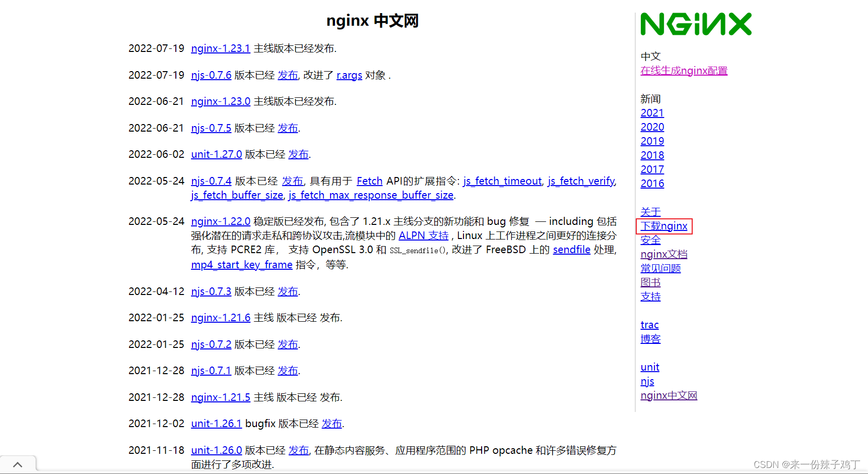Open the 支持 sidebar link
Image resolution: width=868 pixels, height=474 pixels.
click(651, 297)
